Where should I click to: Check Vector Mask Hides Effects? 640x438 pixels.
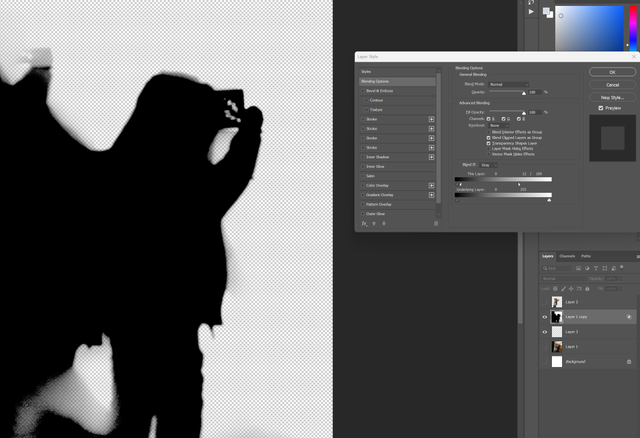click(x=489, y=154)
